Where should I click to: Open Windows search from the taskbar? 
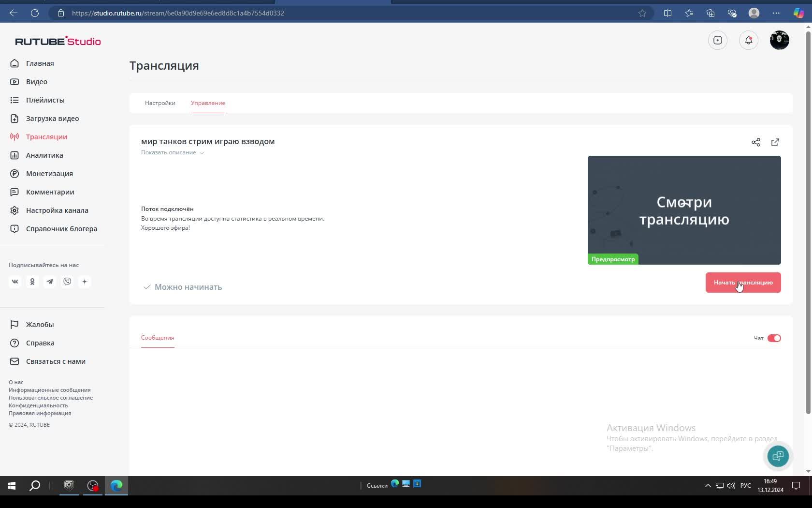click(35, 486)
